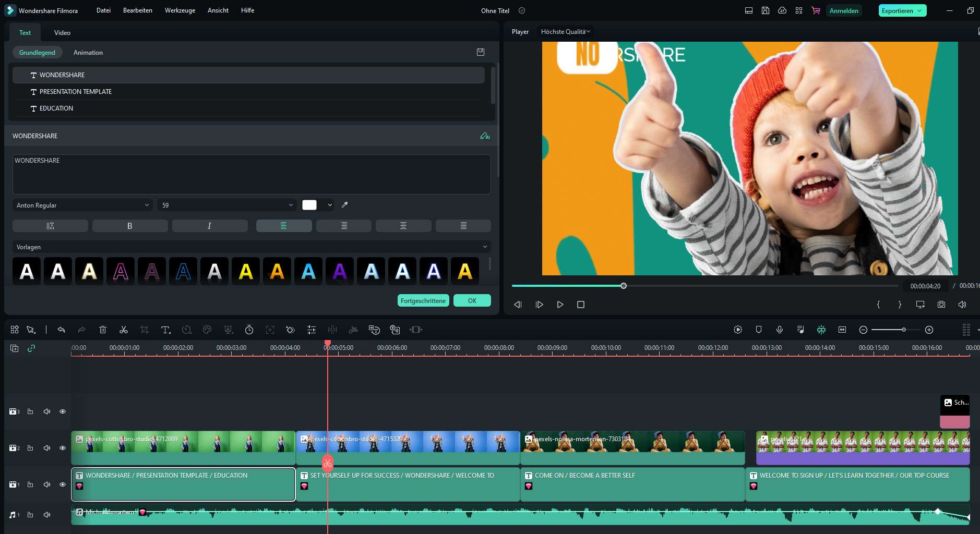
Task: Open keyframe diamond tool in toolbar
Action: [x=291, y=330]
